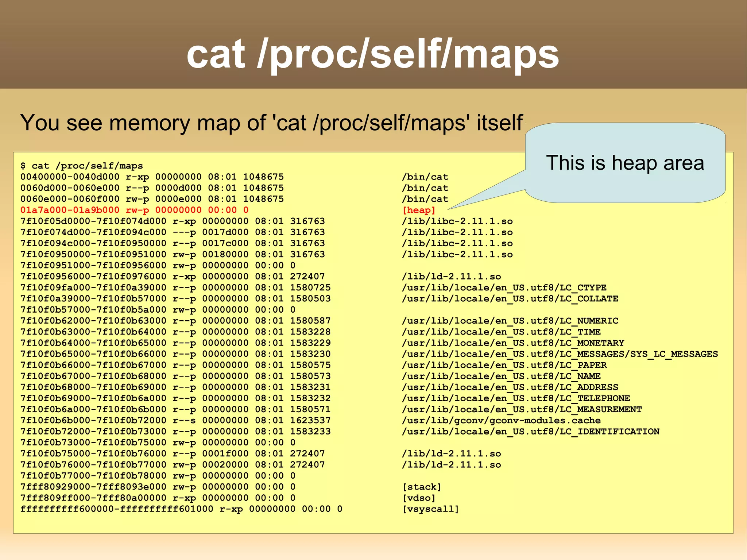Click address range 7f10f0b77000-7f10f0b78000
Image resolution: width=747 pixels, height=560 pixels.
tap(93, 476)
